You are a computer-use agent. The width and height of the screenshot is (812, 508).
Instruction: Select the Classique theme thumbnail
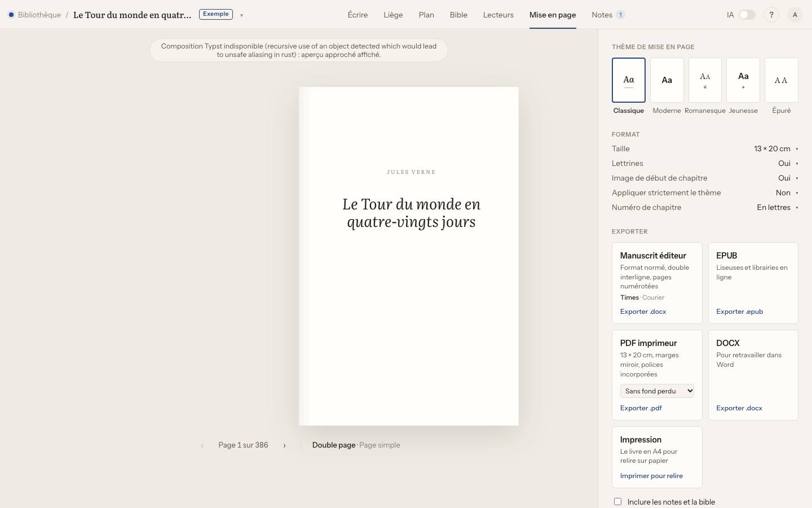pos(628,80)
